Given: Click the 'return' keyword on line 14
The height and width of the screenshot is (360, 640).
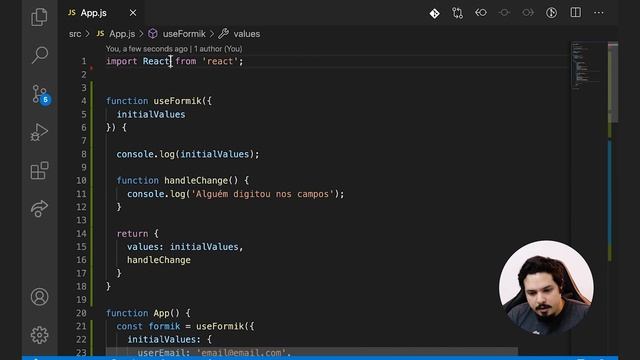Looking at the screenshot, I should tap(132, 233).
